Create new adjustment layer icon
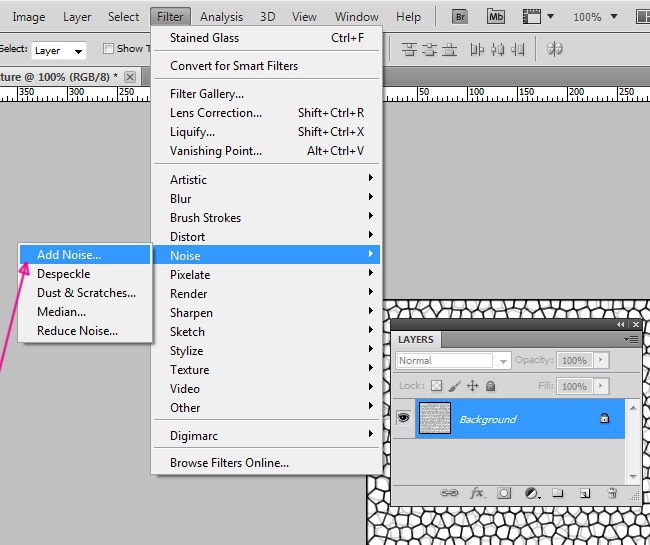The image size is (650, 545). click(532, 493)
